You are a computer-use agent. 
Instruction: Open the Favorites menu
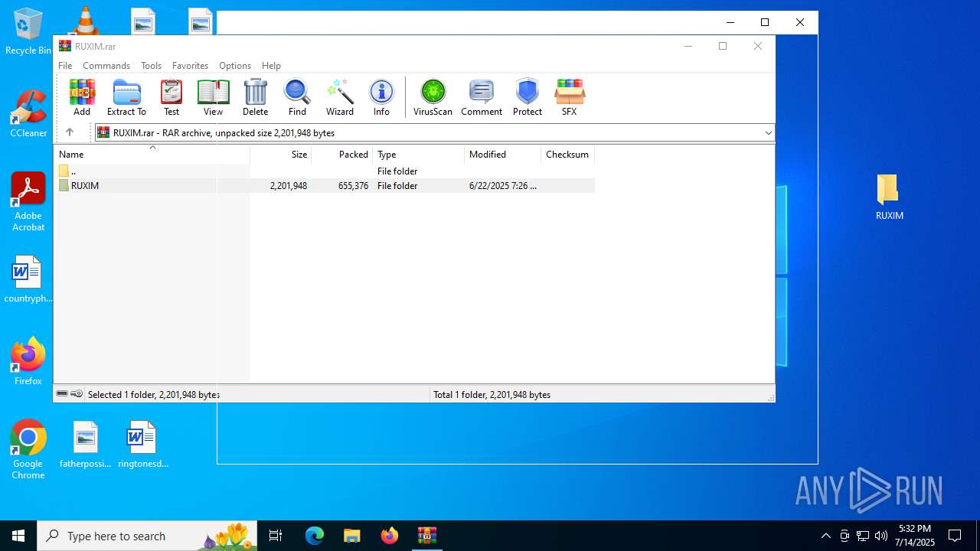[x=190, y=66]
